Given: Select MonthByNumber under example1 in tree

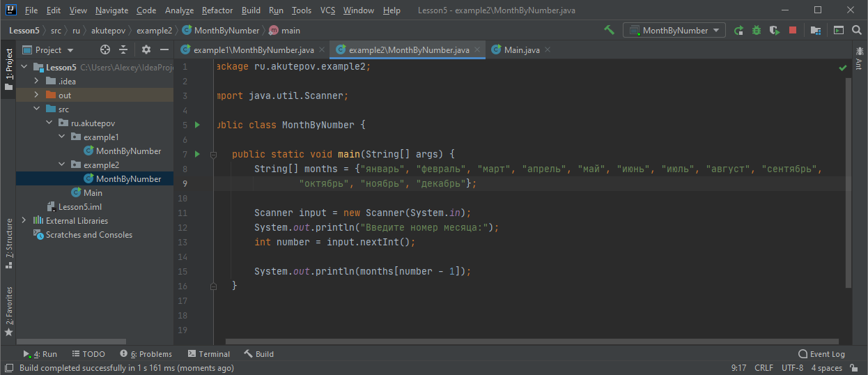Looking at the screenshot, I should 123,151.
